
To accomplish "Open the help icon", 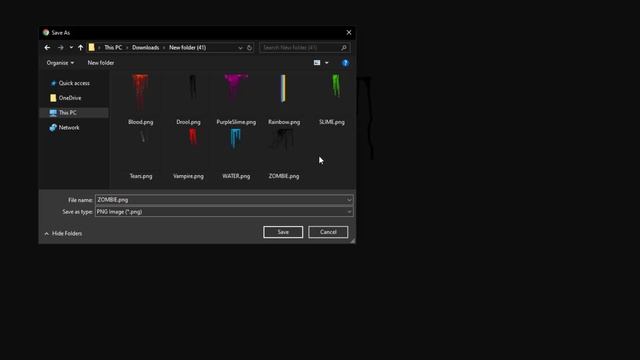I will pyautogui.click(x=345, y=63).
